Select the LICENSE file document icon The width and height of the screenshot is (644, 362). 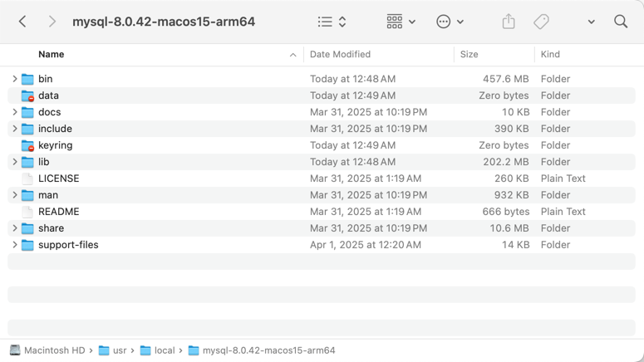pyautogui.click(x=27, y=179)
